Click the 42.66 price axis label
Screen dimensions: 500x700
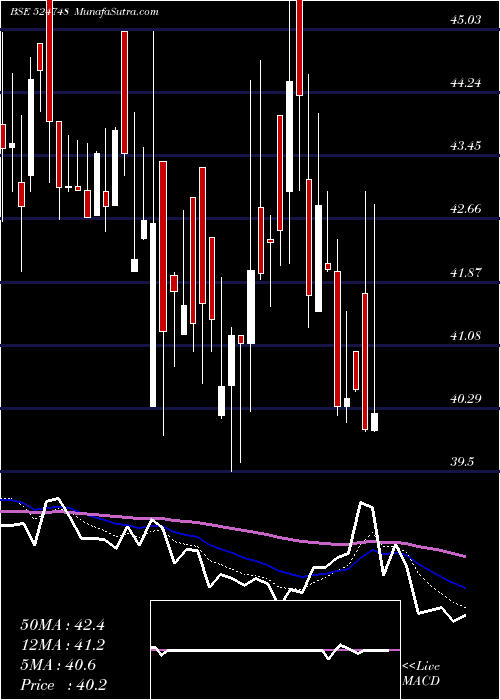tap(468, 208)
